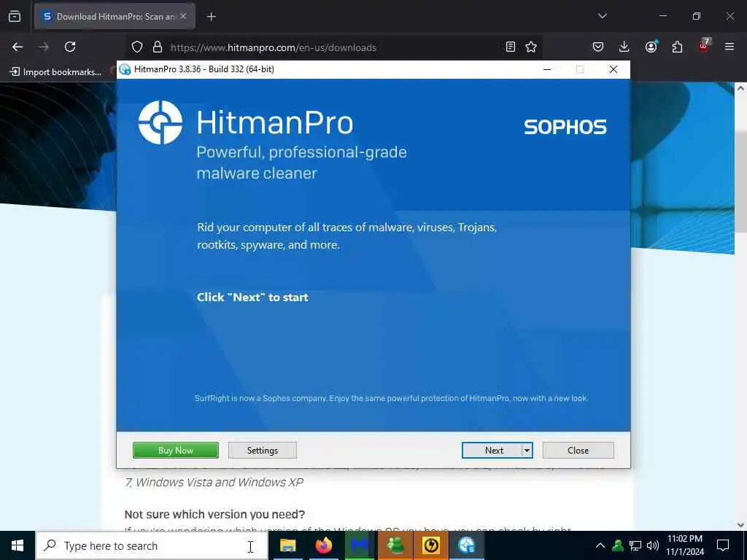Go back in Firefox
This screenshot has width=747, height=560.
click(18, 47)
